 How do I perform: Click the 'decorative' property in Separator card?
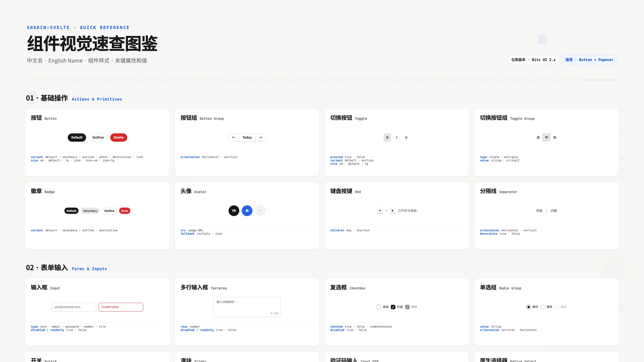coord(489,234)
